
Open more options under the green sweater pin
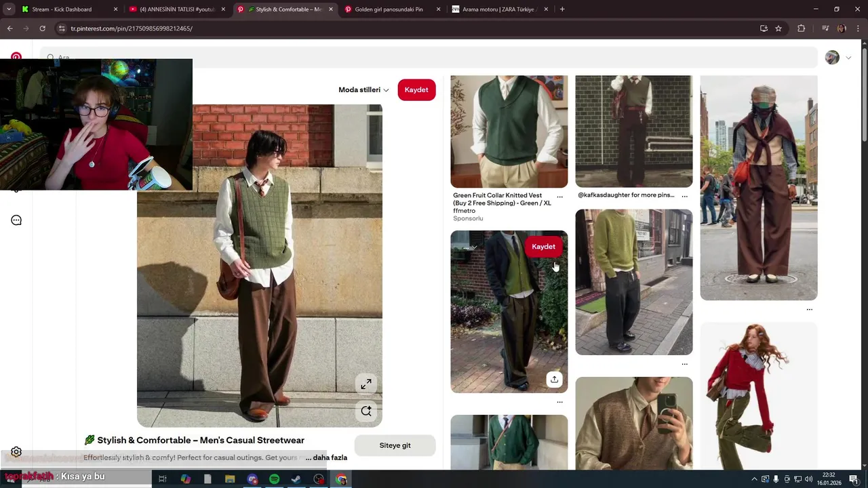[x=684, y=364]
